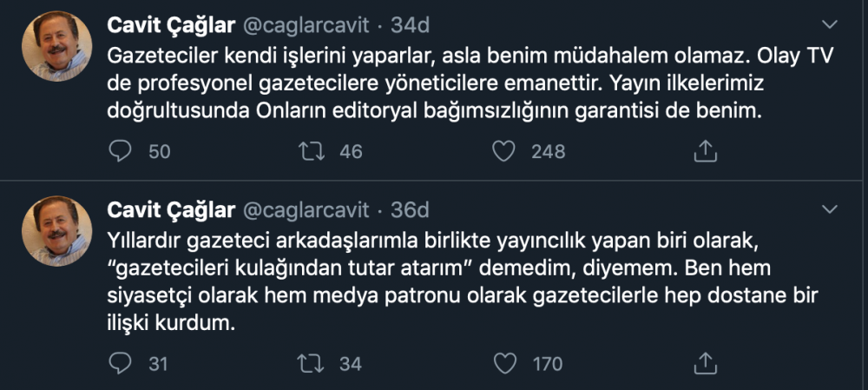Open the options chevron on the 36d tweet
The height and width of the screenshot is (390, 868).
[x=829, y=209]
